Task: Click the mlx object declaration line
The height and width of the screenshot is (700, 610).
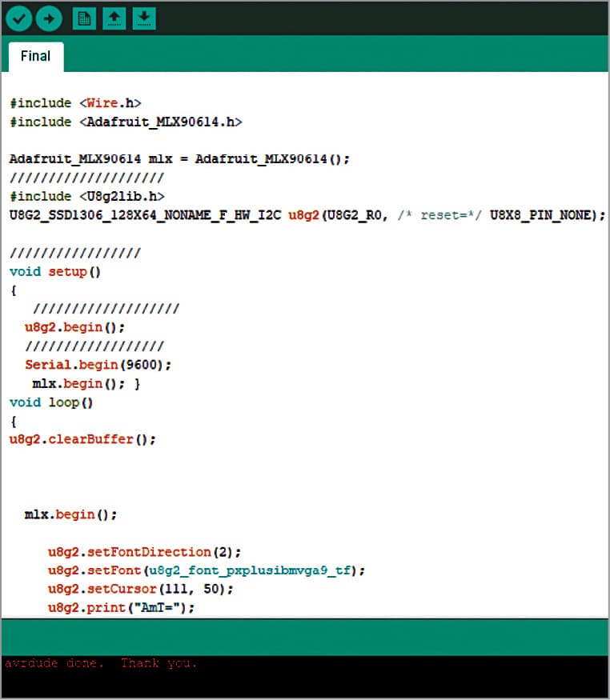Action: [179, 158]
